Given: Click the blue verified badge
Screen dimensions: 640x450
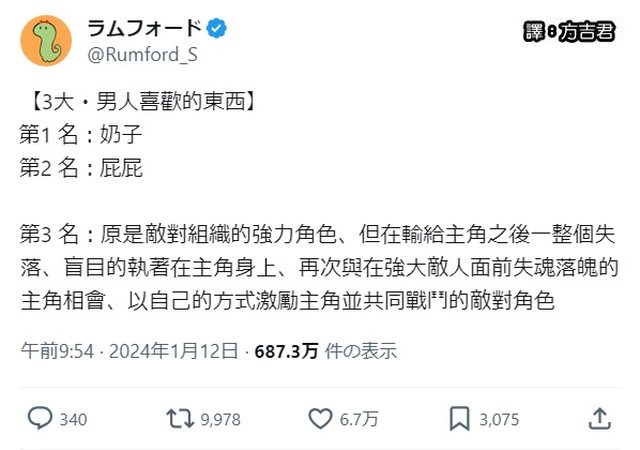Looking at the screenshot, I should [x=216, y=29].
